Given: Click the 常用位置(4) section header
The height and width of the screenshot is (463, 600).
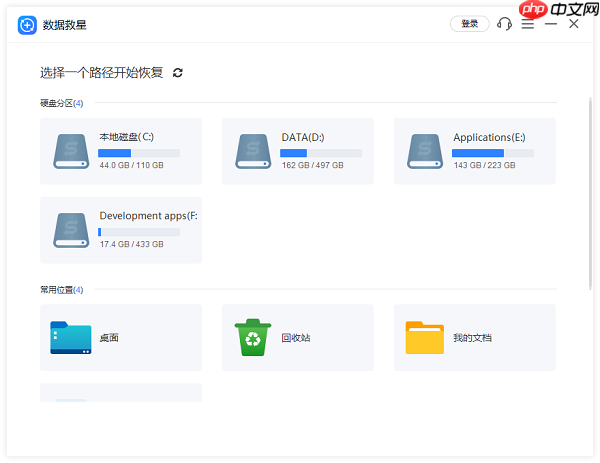Looking at the screenshot, I should pos(61,290).
